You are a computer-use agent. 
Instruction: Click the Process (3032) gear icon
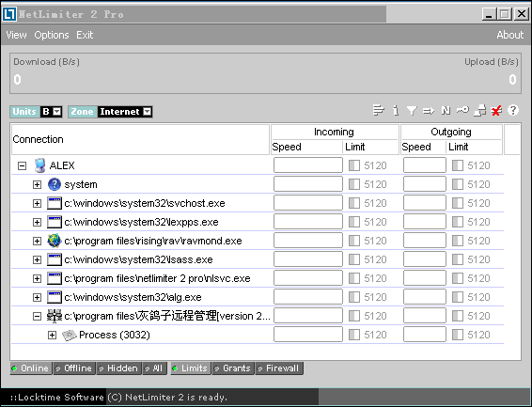(x=70, y=336)
